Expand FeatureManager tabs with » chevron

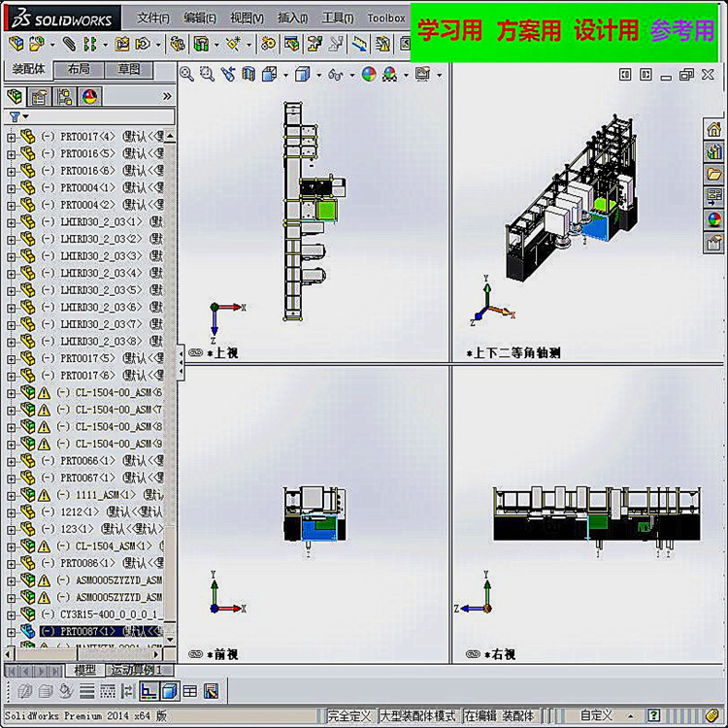(x=167, y=96)
